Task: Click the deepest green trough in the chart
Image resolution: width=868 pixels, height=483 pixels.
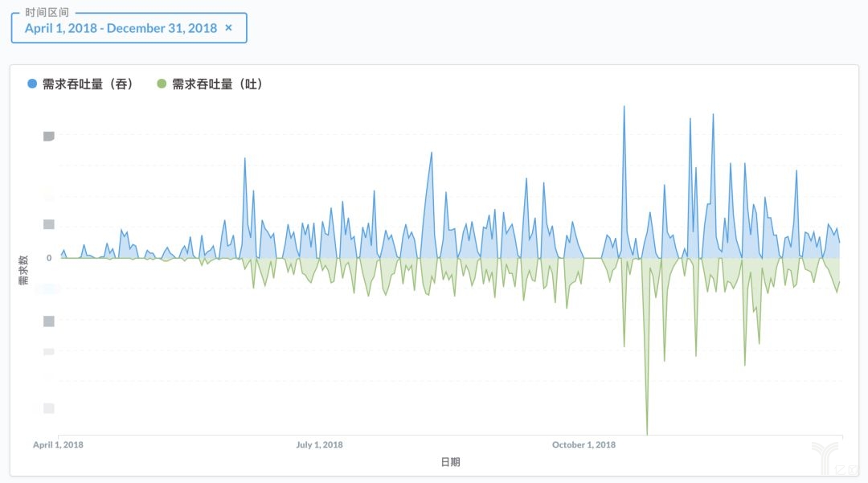Action: [647, 432]
